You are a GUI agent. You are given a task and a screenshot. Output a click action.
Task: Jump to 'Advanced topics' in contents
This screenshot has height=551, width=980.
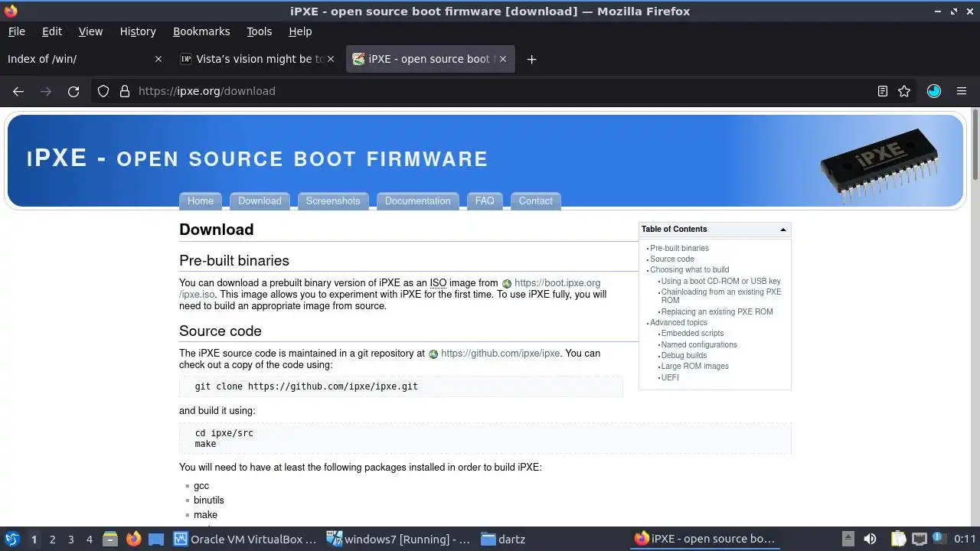point(678,322)
